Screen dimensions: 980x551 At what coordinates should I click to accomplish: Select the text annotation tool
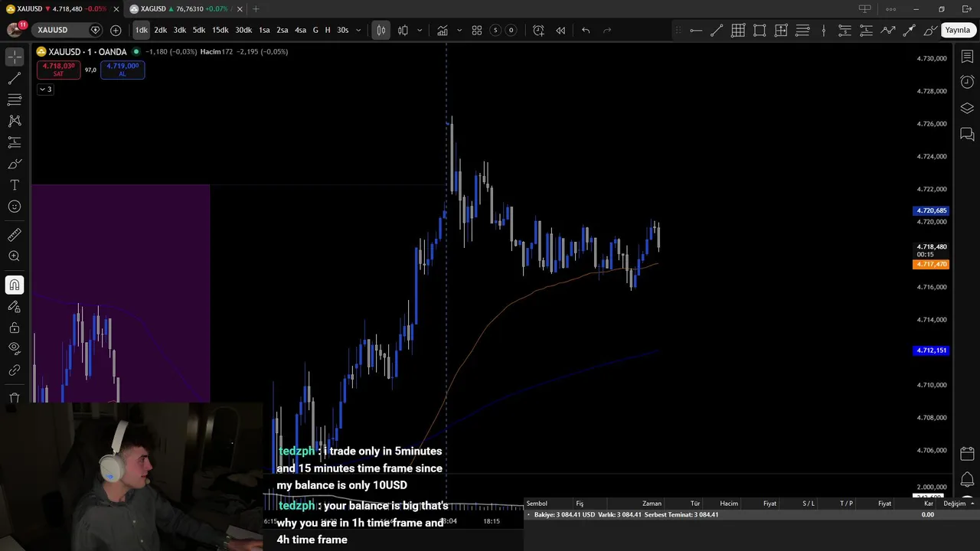(15, 185)
